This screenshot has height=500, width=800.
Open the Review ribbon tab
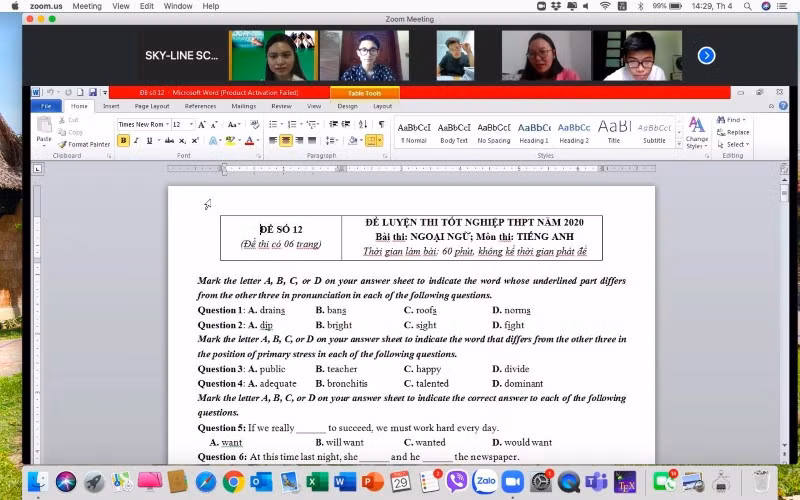[281, 106]
